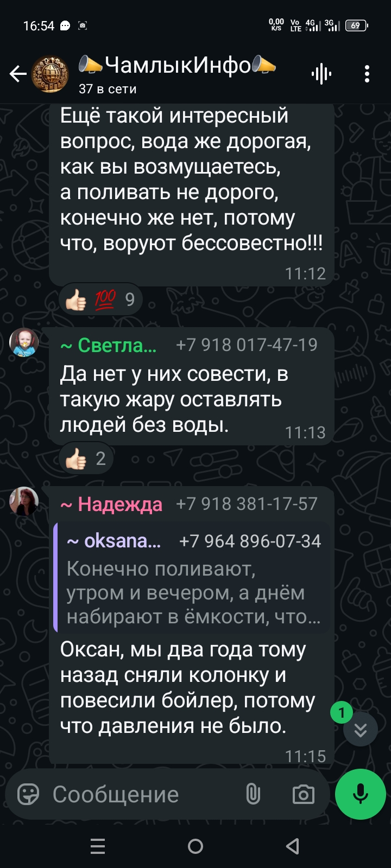Open the emoji sticker picker
This screenshot has width=391, height=868.
pos(28,794)
